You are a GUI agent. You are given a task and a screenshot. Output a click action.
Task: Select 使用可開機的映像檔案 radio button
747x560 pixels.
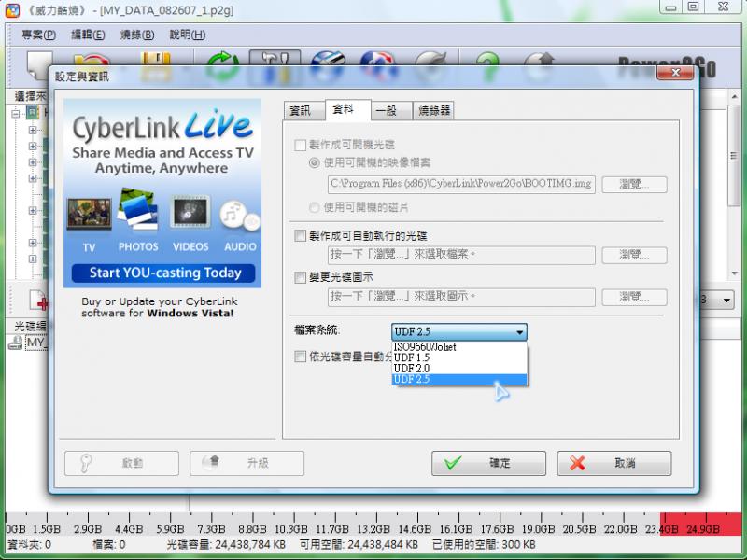click(314, 162)
